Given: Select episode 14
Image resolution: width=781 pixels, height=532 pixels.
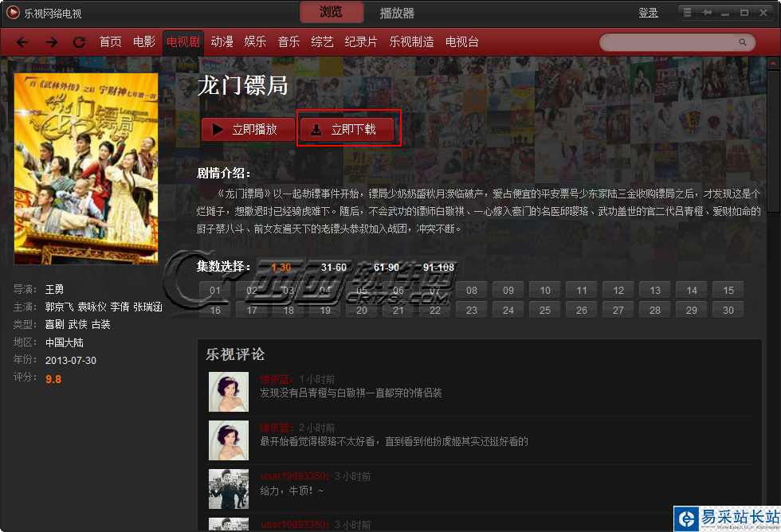Looking at the screenshot, I should [x=692, y=290].
